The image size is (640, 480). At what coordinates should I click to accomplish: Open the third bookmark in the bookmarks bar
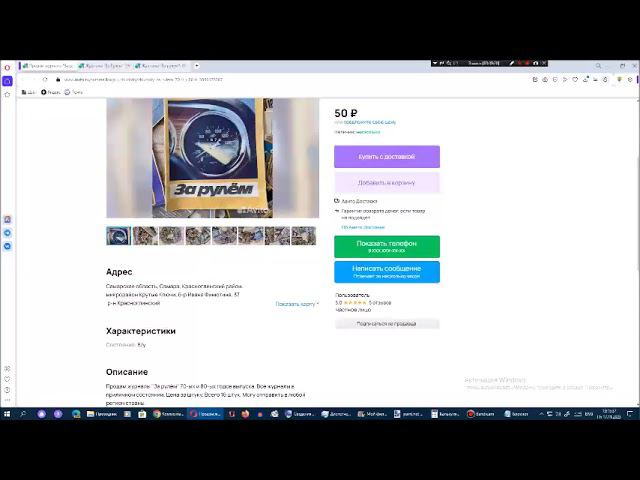click(73, 92)
